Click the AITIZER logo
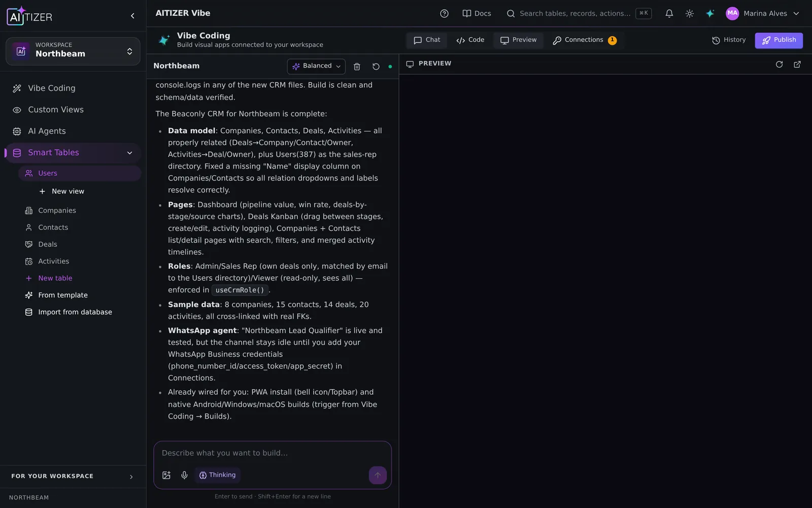The width and height of the screenshot is (812, 508). (29, 16)
